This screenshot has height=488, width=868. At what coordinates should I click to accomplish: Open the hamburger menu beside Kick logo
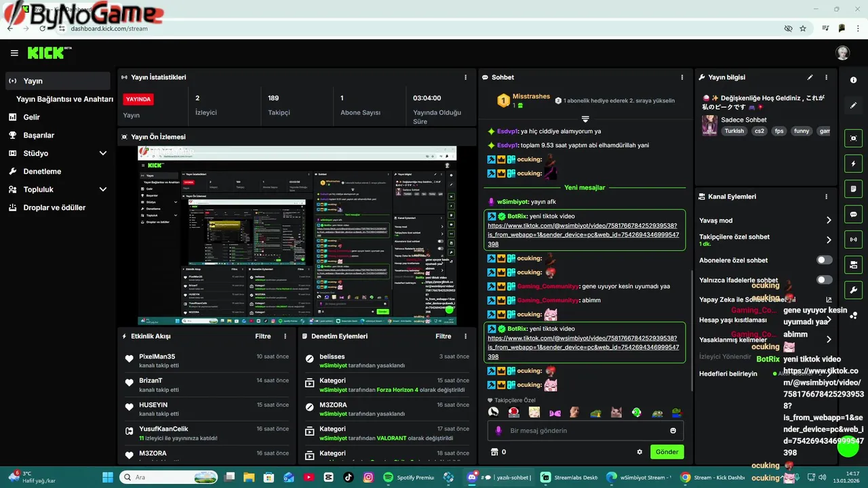pyautogui.click(x=14, y=53)
